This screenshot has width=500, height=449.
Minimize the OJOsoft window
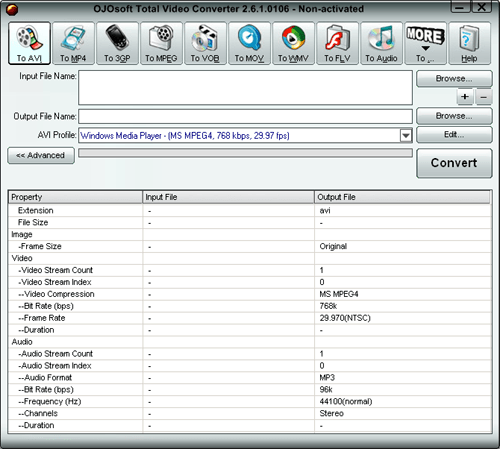pos(460,7)
